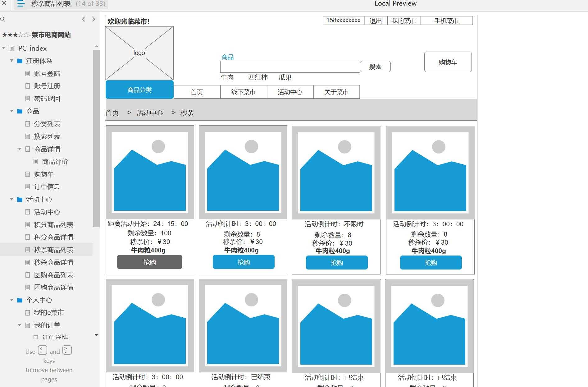Go to next page with right chevron
This screenshot has height=387, width=588.
tap(93, 19)
